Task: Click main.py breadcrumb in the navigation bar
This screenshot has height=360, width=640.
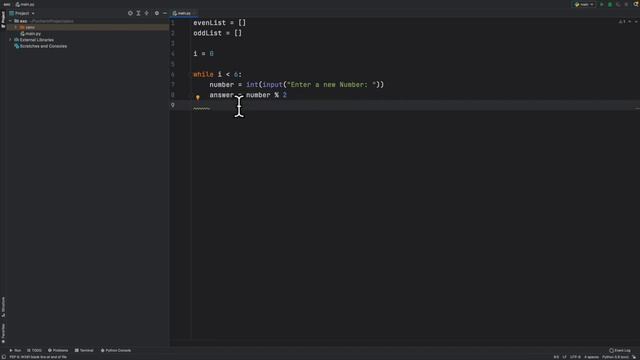Action: pos(25,4)
